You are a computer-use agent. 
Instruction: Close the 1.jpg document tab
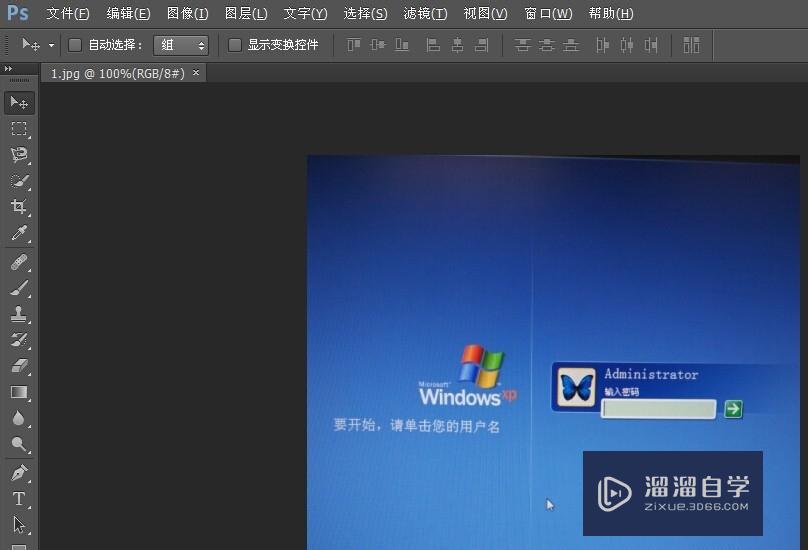click(x=196, y=73)
